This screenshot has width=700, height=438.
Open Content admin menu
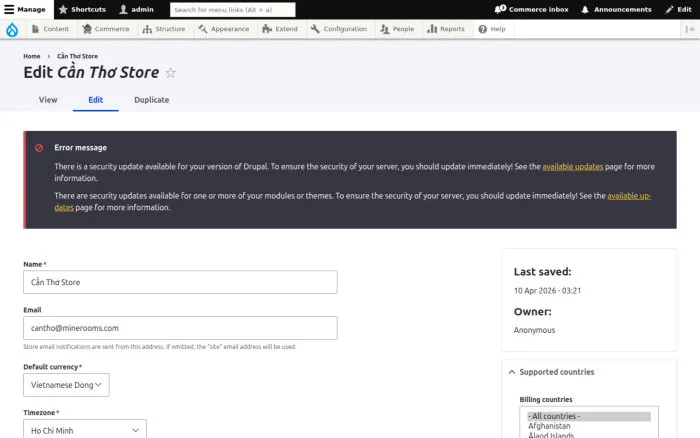tap(50, 29)
